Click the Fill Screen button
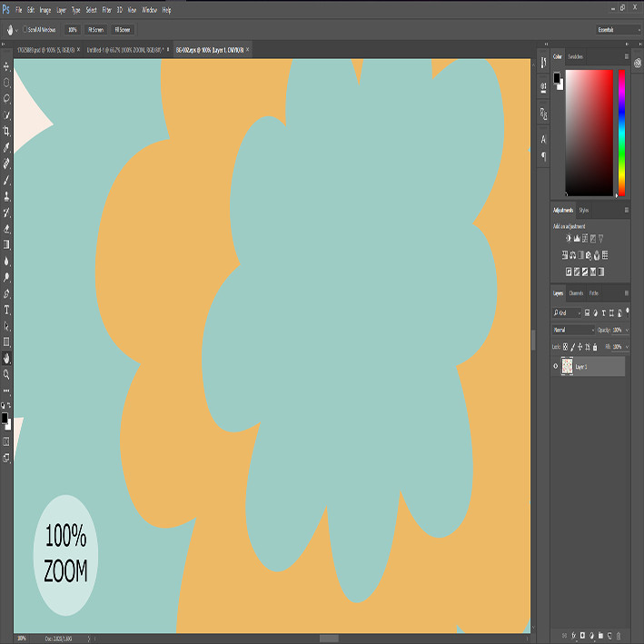Screen dimensions: 644x644 pyautogui.click(x=123, y=30)
